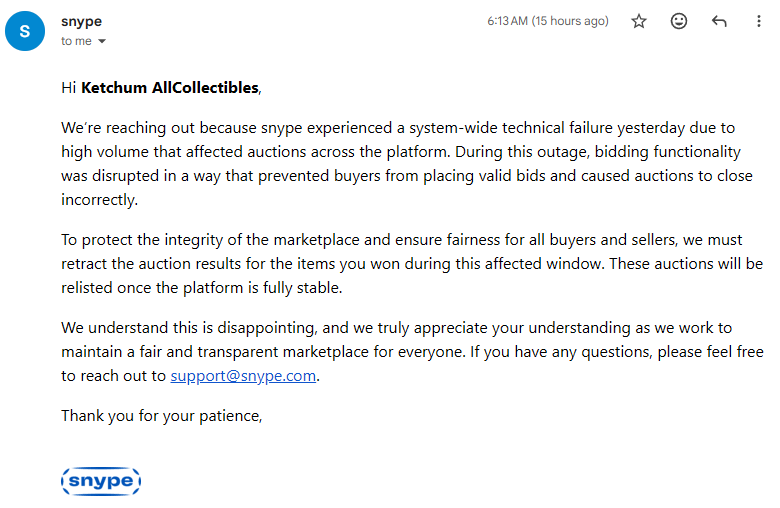Click the sender name "snype"

coord(81,21)
